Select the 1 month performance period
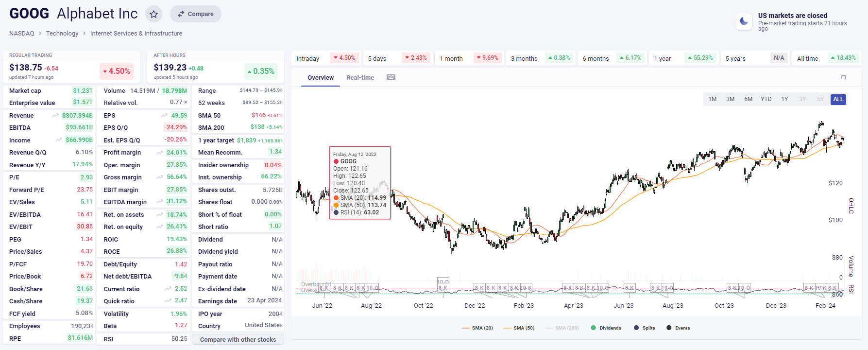Screen dimensions: 868x350 (469, 58)
